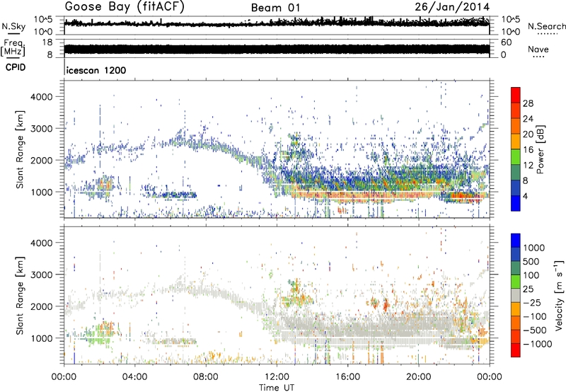Click the "20" tick on power scale
Image resolution: width=566 pixels, height=392 pixels.
[528, 134]
